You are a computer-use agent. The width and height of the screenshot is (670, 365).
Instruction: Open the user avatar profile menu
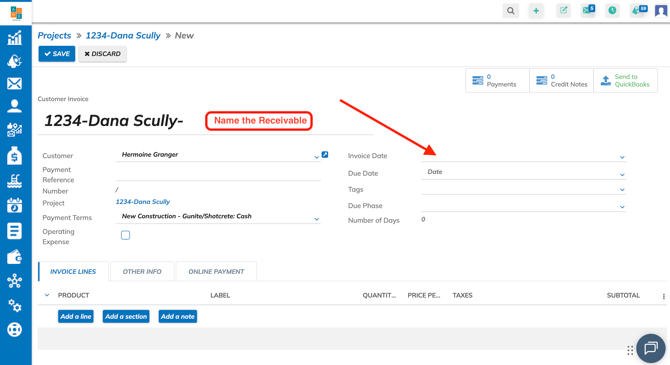(x=661, y=10)
